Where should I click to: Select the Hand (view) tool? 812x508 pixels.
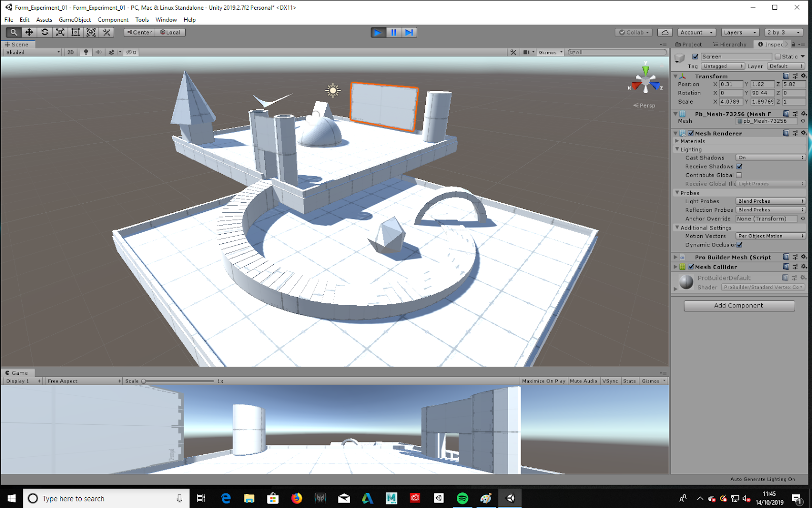pyautogui.click(x=14, y=33)
